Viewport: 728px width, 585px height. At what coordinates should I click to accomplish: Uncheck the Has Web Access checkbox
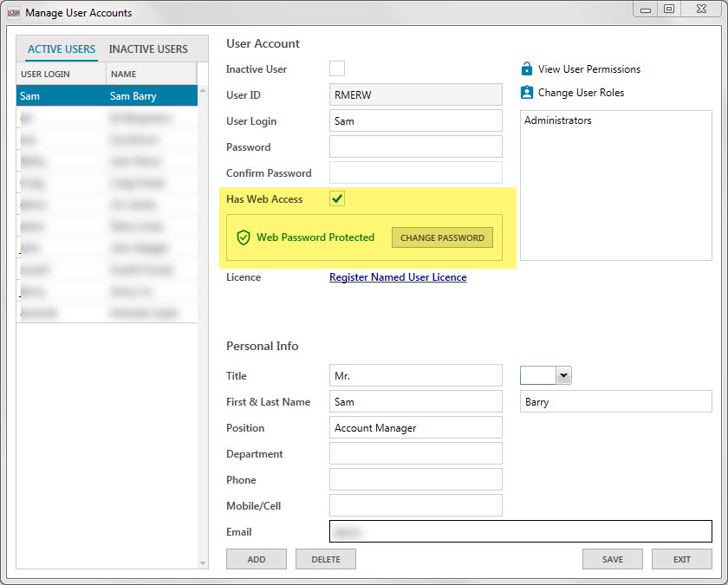[337, 199]
